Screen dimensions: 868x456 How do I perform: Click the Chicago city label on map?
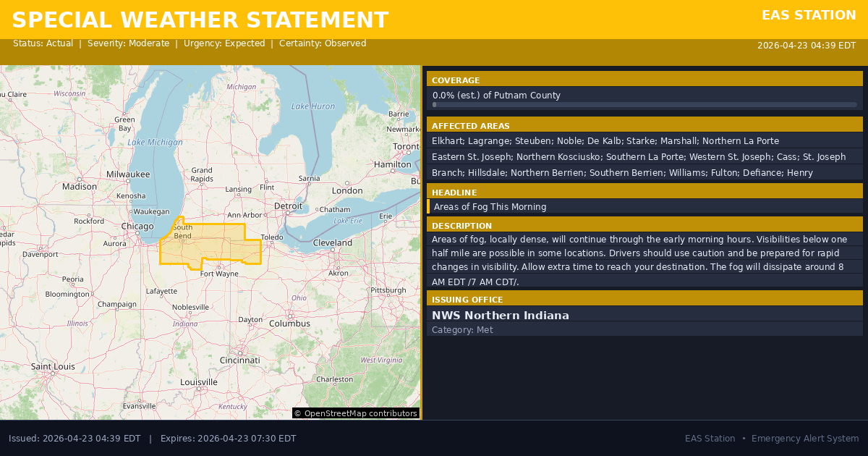pos(137,226)
